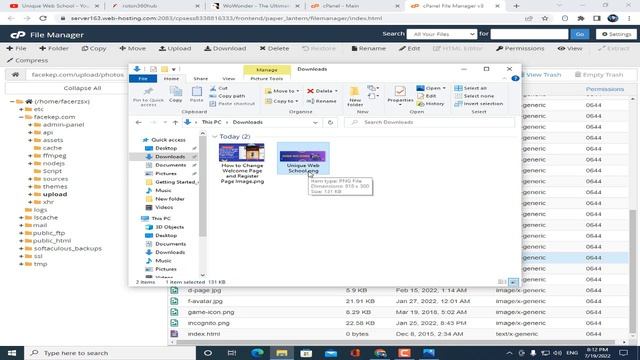Open the ribbon Open dropdown
The height and width of the screenshot is (360, 640).
point(431,88)
